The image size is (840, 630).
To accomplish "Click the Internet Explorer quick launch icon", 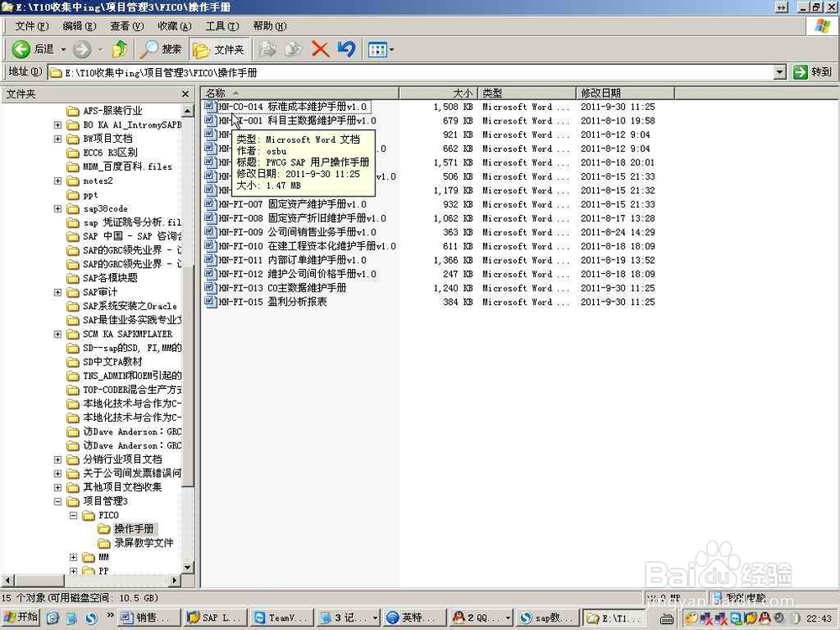I will point(52,618).
